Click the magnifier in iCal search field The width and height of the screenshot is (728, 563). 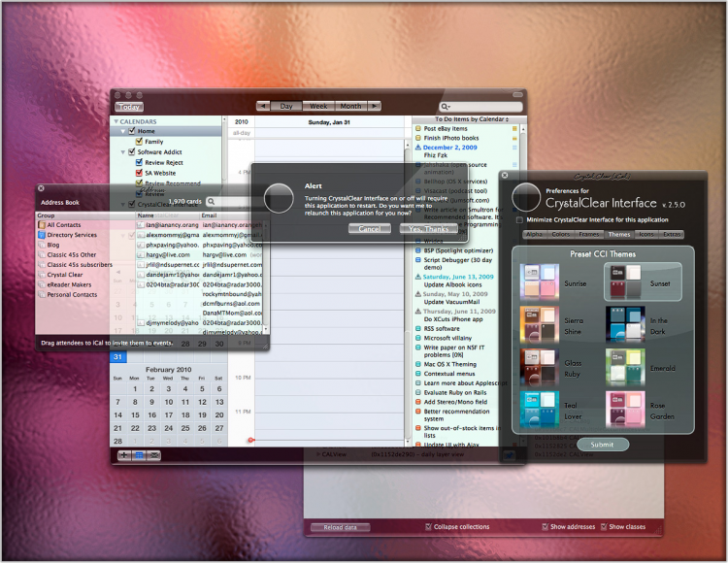coord(445,107)
